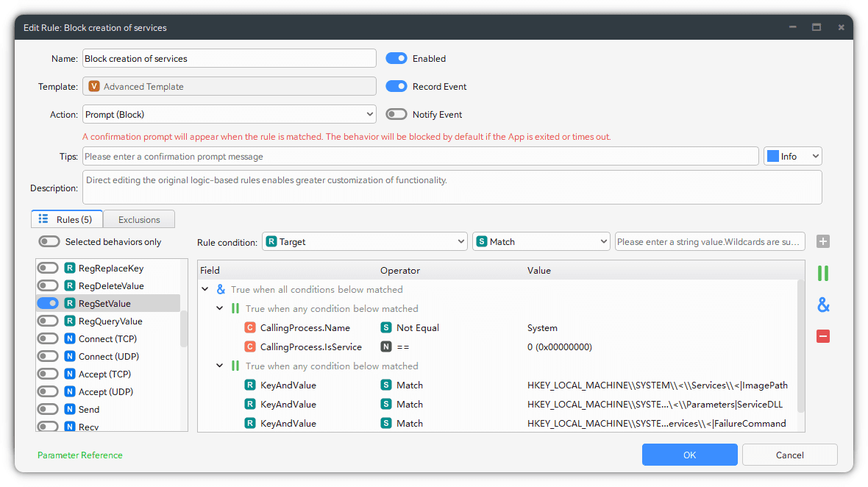
Task: Click the red remove condition icon
Action: (823, 336)
